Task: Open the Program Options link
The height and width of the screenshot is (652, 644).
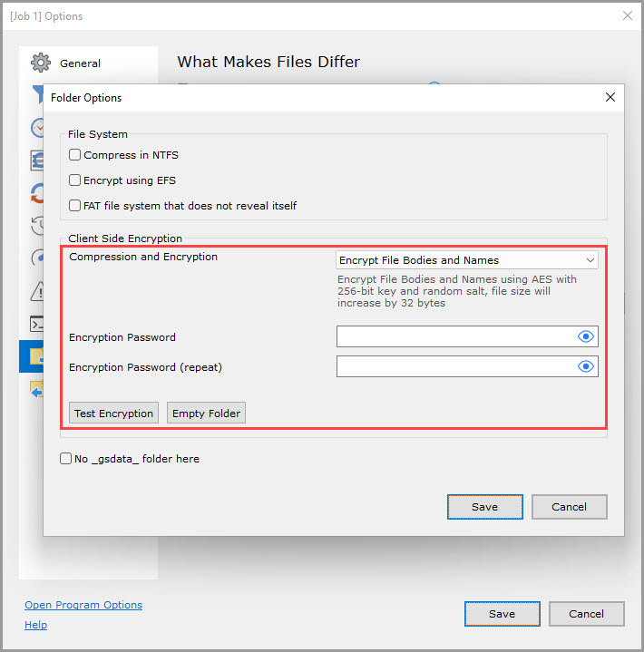Action: [x=83, y=605]
